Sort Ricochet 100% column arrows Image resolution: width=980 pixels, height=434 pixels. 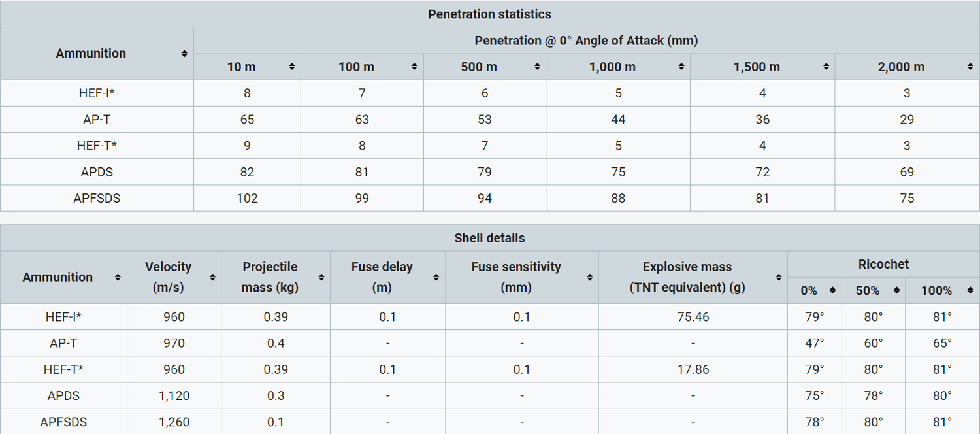[970, 290]
